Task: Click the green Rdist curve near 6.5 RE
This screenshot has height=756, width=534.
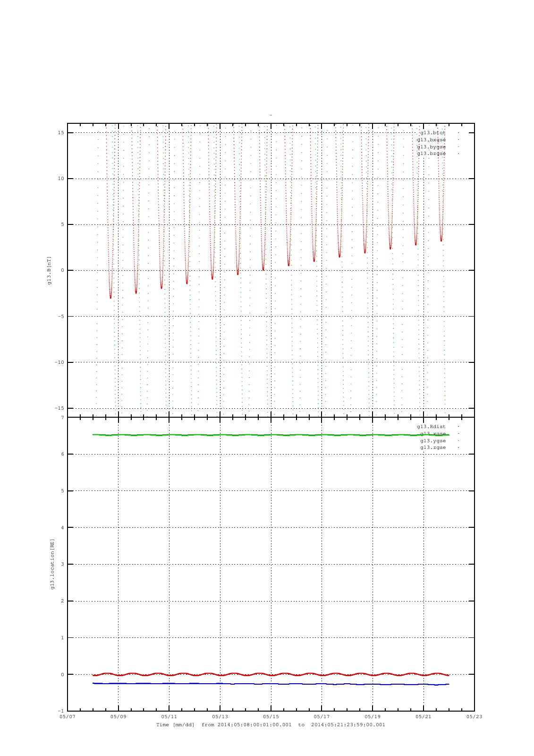Action: coord(271,435)
